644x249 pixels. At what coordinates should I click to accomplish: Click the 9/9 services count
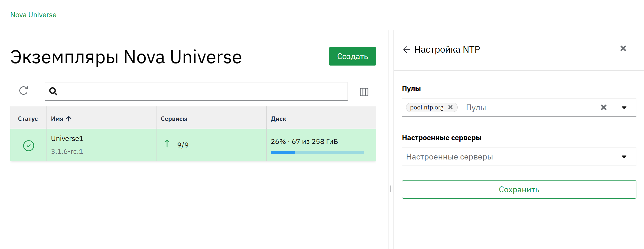pos(183,145)
